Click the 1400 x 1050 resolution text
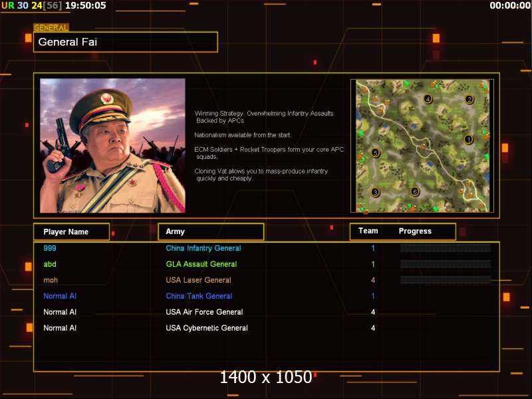 [265, 377]
